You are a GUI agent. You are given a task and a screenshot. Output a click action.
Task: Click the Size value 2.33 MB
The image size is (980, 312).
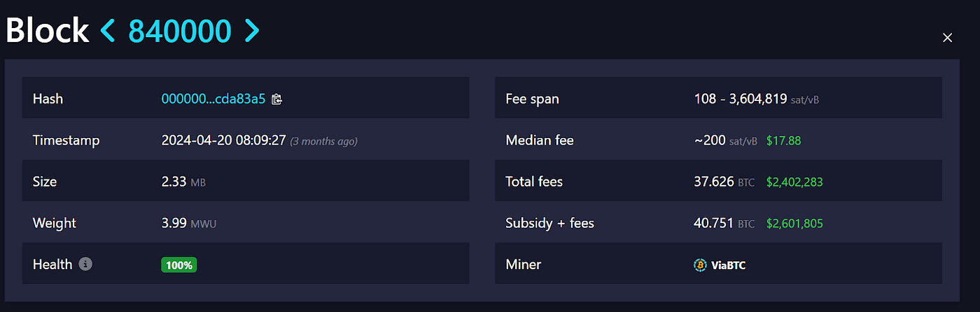click(183, 182)
